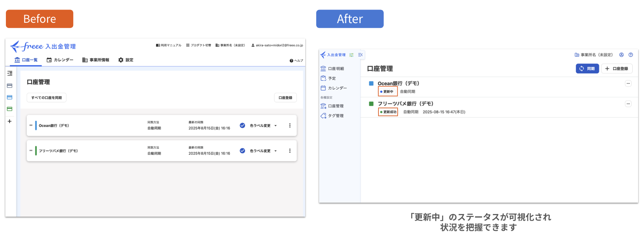The height and width of the screenshot is (243, 644).
Task: Open 口座明細 in the After sidebar
Action: 332,69
